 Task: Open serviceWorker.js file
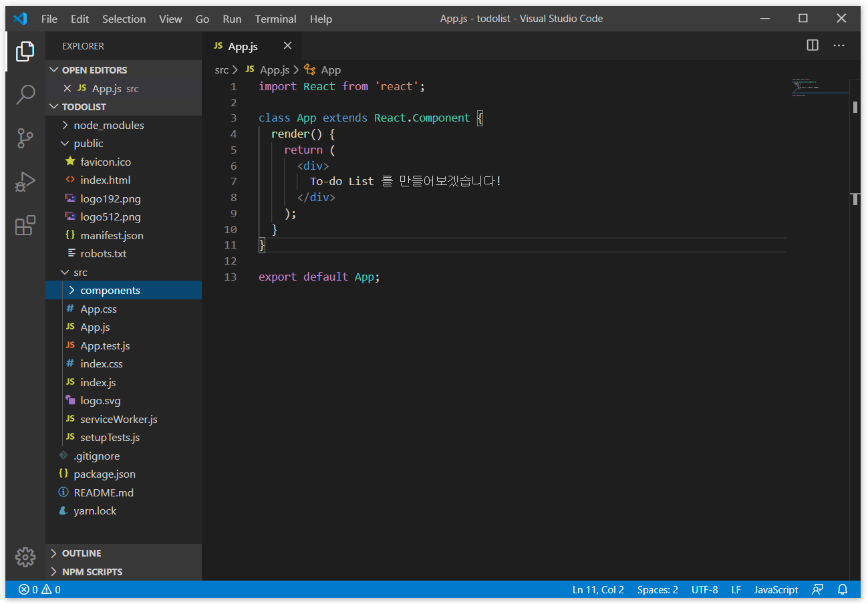[x=124, y=419]
